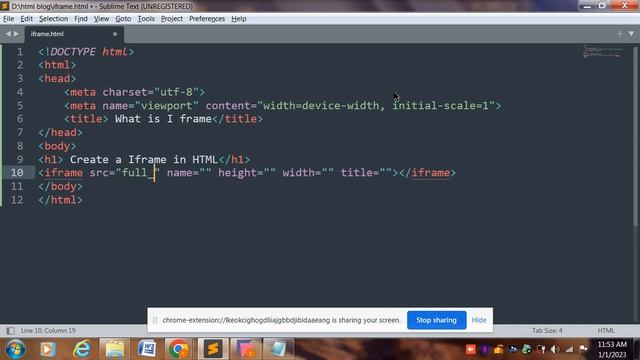The height and width of the screenshot is (360, 640).
Task: Click inside the empty title="" attribute
Action: coord(386,173)
